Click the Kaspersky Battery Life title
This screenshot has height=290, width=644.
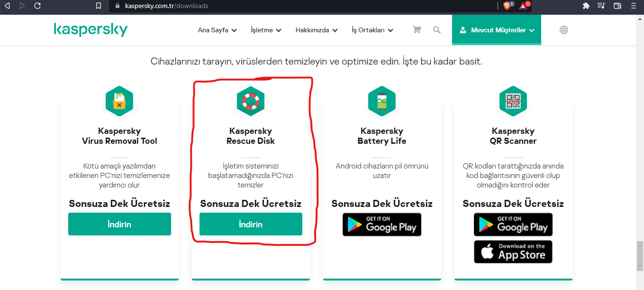(382, 136)
